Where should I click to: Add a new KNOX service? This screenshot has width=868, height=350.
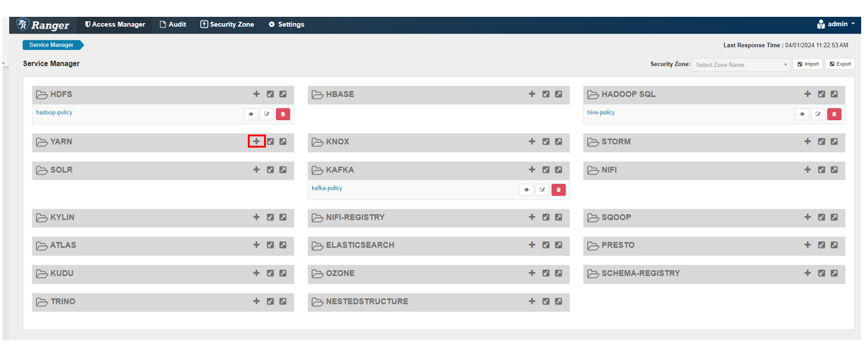pos(532,141)
